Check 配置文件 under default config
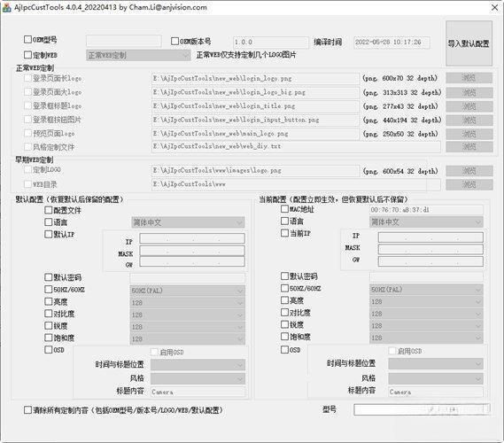The height and width of the screenshot is (443, 504). pyautogui.click(x=48, y=210)
